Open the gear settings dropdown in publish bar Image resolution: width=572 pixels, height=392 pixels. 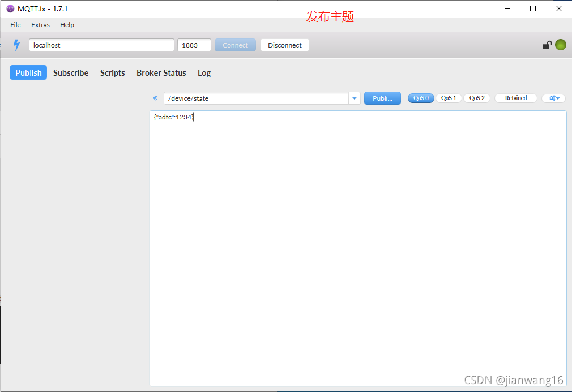554,98
